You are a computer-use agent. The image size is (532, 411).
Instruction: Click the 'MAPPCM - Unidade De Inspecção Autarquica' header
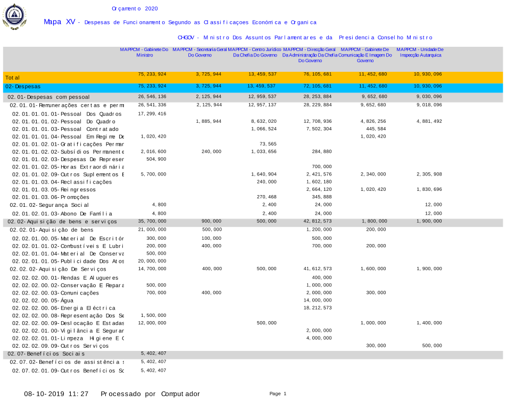420,52
